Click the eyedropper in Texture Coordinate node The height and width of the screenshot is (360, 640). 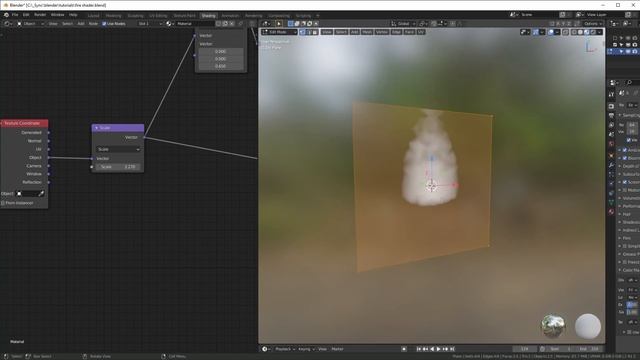41,193
